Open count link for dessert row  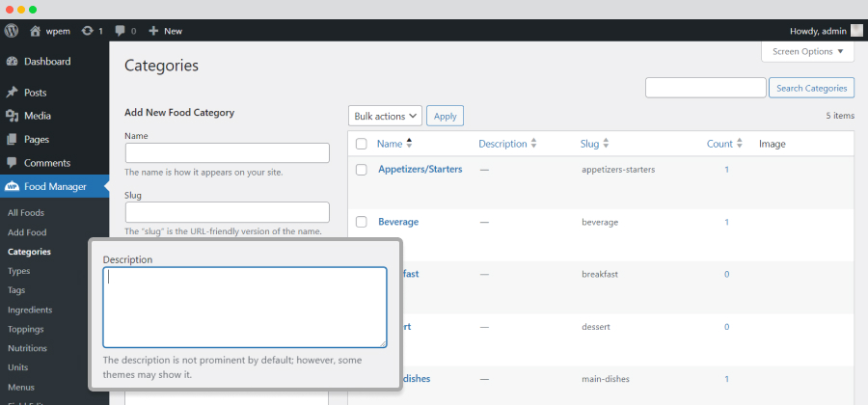point(727,327)
